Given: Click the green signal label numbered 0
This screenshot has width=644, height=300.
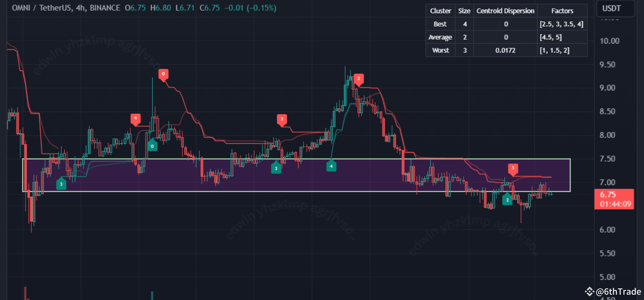Looking at the screenshot, I should point(152,145).
